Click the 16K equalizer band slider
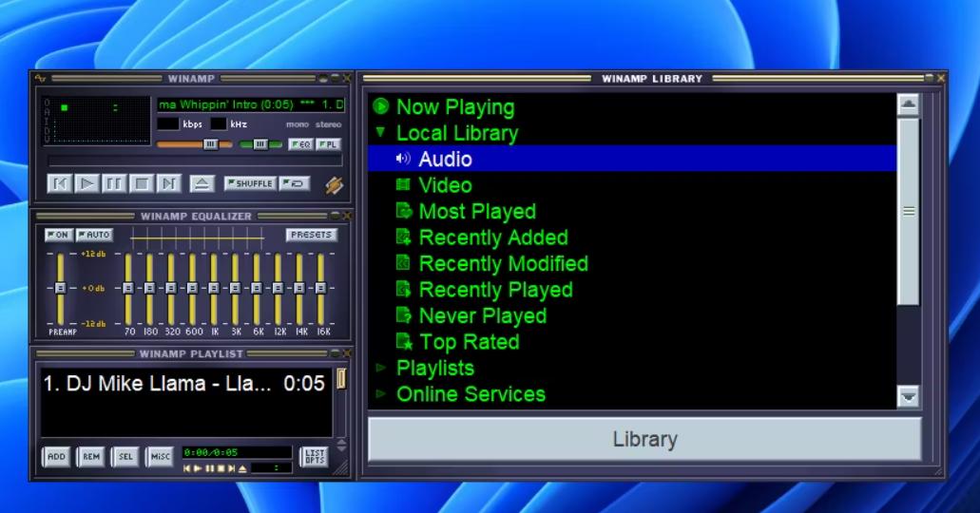 pos(320,288)
